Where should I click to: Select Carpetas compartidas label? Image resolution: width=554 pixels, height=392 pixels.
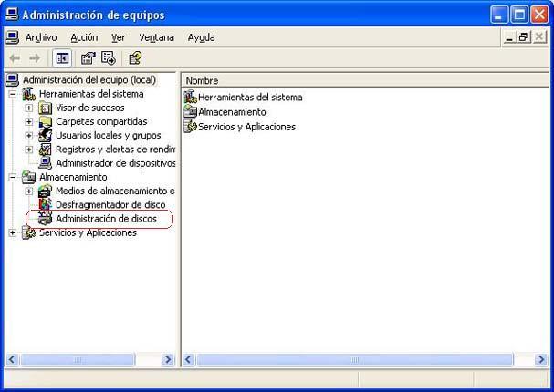click(x=101, y=122)
